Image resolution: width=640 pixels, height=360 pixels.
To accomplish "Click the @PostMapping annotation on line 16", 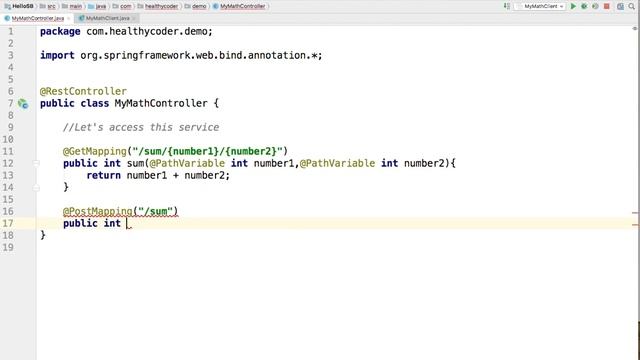I will point(98,211).
